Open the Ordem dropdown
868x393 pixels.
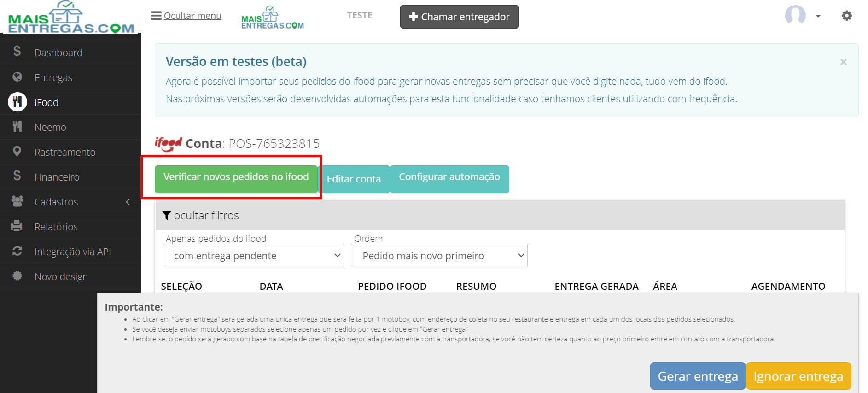point(439,256)
